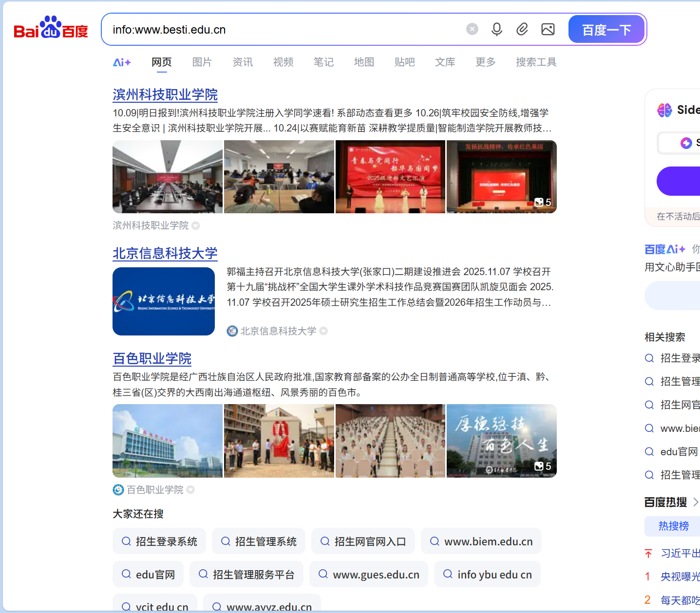
Task: Open the 百色 unveiling ceremony photo thumbnail
Action: [x=279, y=441]
